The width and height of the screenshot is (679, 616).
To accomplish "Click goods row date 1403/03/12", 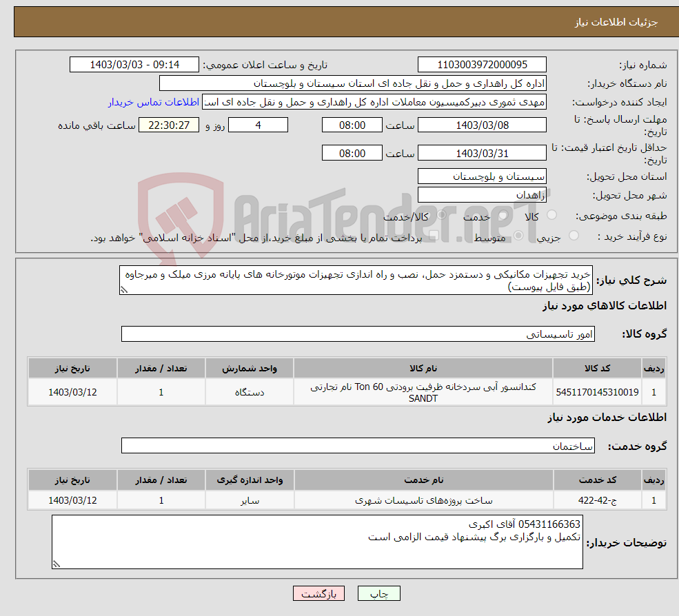I will pyautogui.click(x=73, y=392).
